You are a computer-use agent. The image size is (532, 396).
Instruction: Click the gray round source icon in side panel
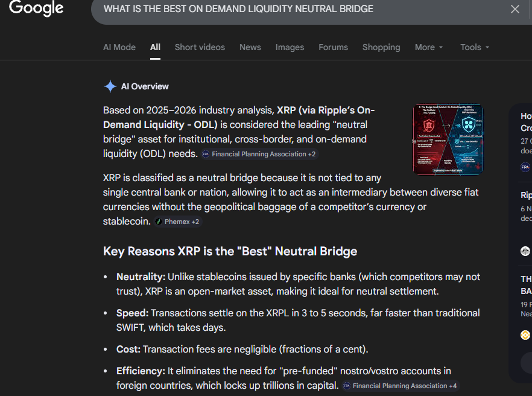[x=525, y=251]
